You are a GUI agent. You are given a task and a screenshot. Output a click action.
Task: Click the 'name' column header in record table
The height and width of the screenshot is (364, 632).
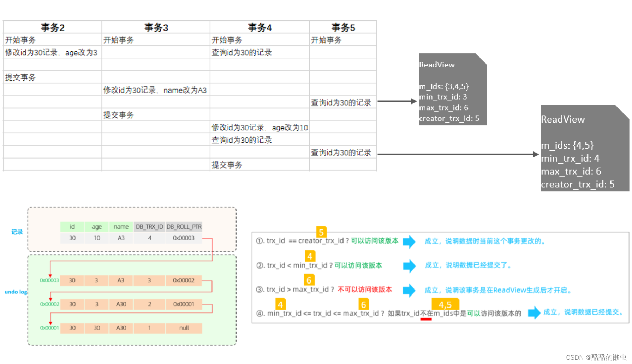click(121, 226)
